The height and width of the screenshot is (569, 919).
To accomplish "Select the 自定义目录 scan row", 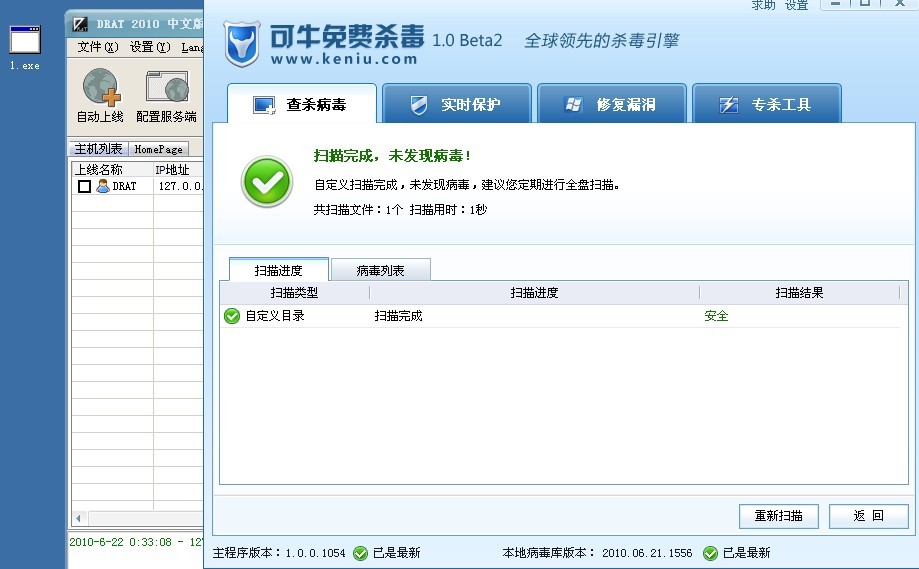I will [x=560, y=316].
